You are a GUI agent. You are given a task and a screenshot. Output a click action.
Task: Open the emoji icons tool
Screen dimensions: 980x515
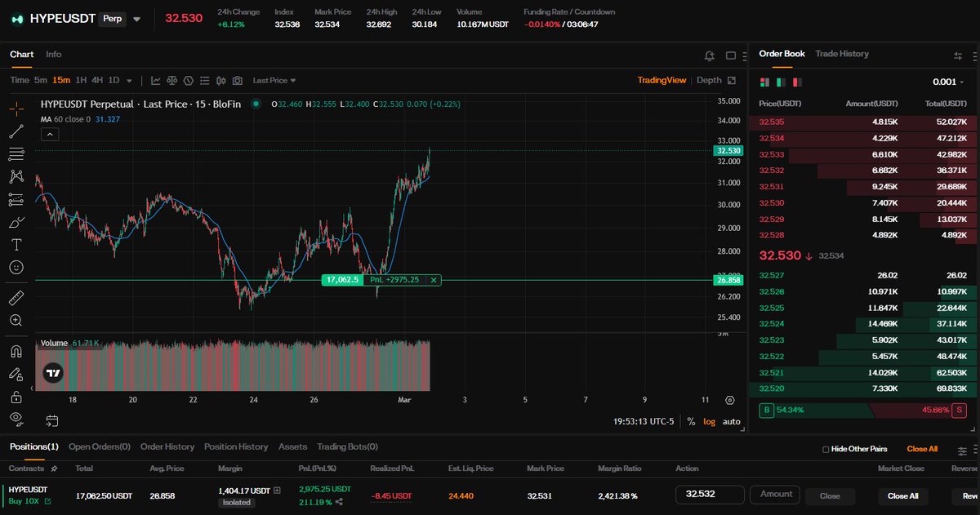click(x=16, y=267)
